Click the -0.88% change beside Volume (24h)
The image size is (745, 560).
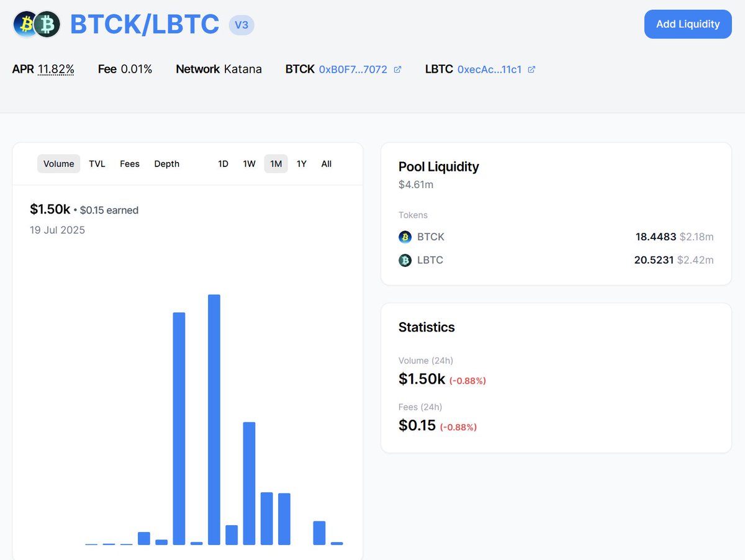pos(467,381)
